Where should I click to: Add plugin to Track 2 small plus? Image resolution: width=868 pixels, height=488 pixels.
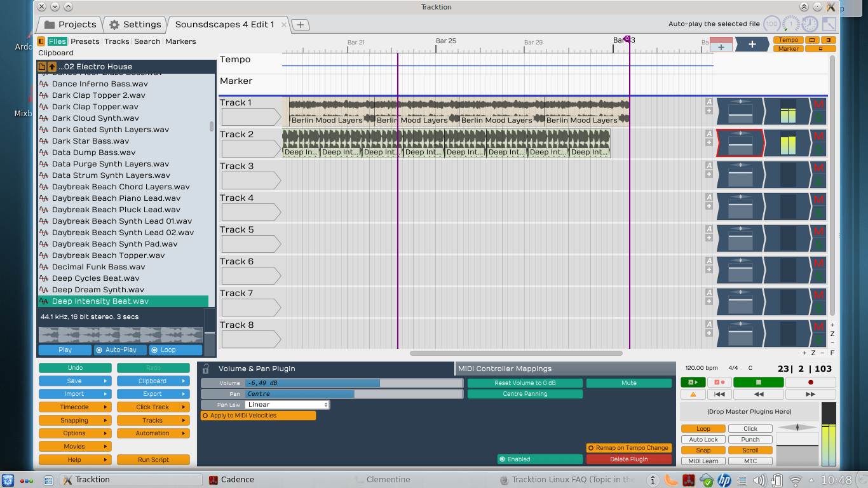click(x=709, y=142)
